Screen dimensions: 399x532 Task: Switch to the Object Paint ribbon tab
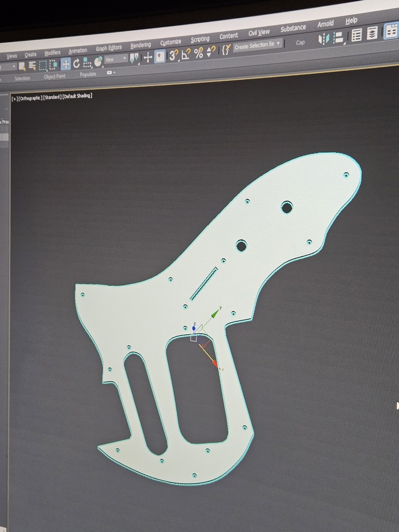point(55,76)
